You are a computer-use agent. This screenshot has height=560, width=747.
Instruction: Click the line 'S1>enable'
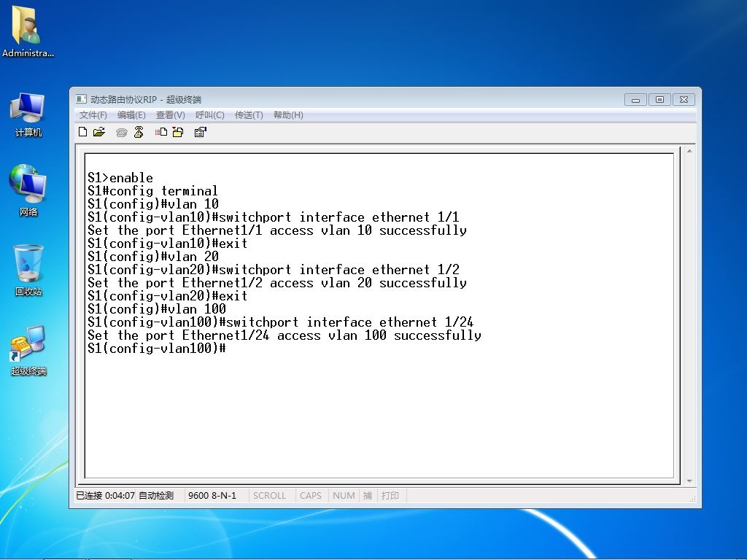[x=120, y=178]
